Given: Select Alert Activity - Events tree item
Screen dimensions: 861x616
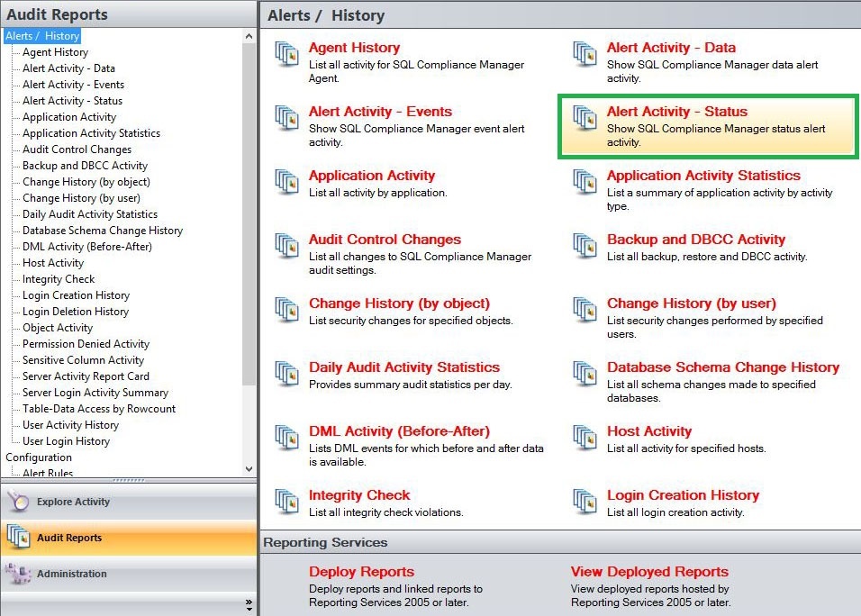Looking at the screenshot, I should pyautogui.click(x=73, y=85).
